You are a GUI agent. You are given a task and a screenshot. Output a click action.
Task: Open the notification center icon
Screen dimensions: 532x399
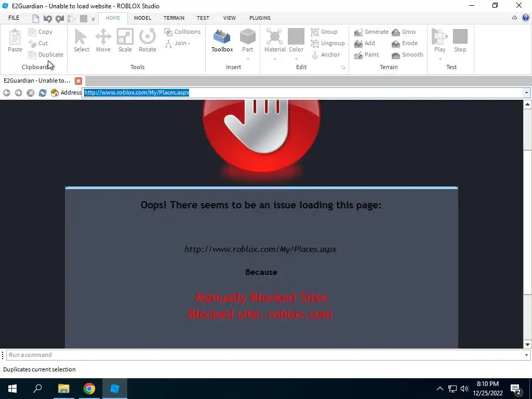pos(516,389)
